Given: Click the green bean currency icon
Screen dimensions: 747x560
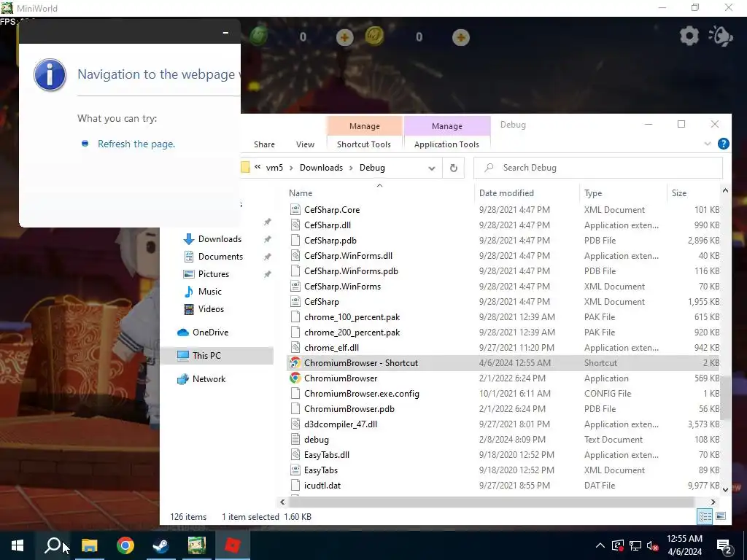Looking at the screenshot, I should pyautogui.click(x=259, y=36).
